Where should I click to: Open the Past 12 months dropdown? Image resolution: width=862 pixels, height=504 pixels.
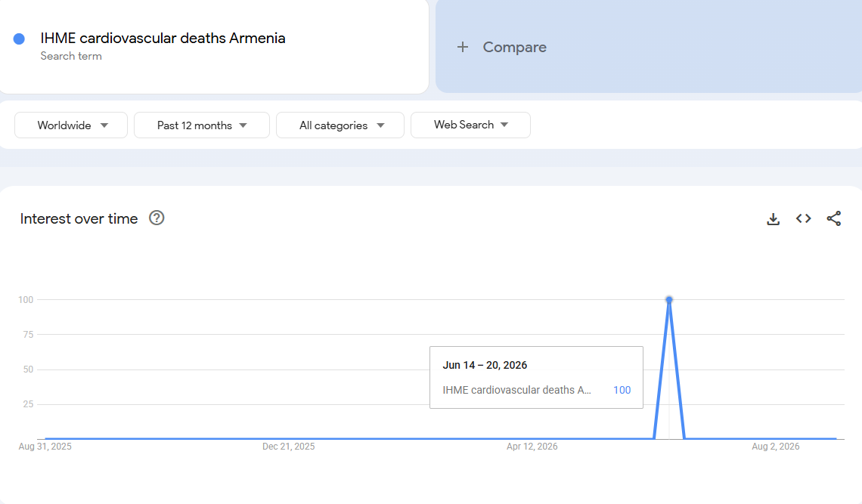(x=202, y=125)
